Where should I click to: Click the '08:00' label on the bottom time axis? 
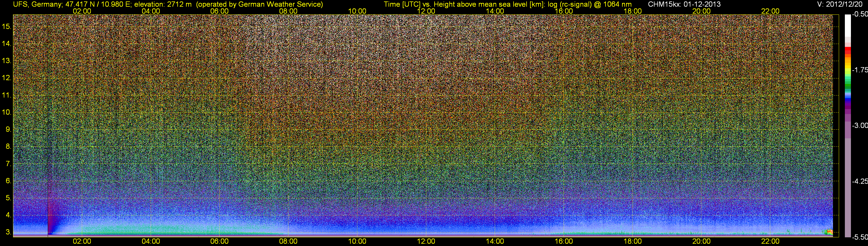click(x=288, y=241)
